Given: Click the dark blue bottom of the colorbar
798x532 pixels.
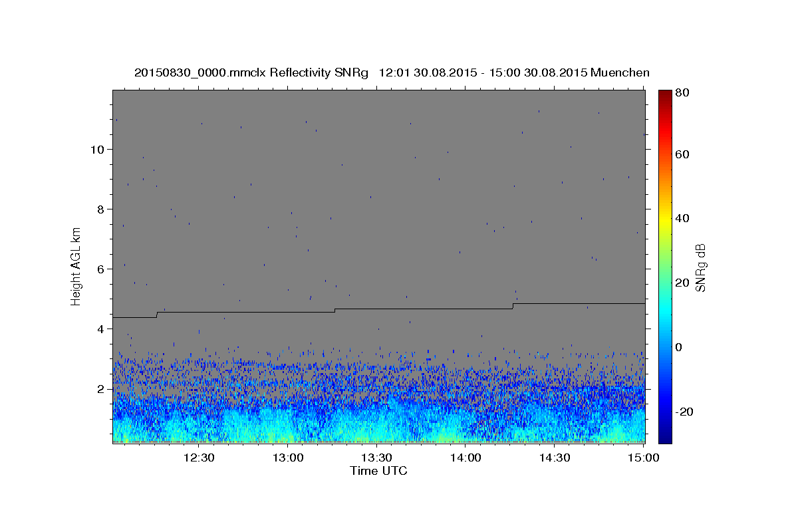Looking at the screenshot, I should pos(665,439).
